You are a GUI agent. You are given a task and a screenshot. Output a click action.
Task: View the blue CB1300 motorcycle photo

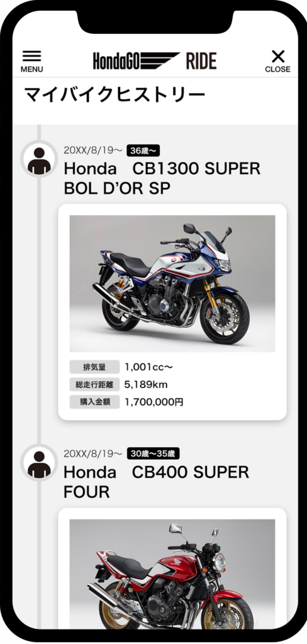[x=172, y=284]
